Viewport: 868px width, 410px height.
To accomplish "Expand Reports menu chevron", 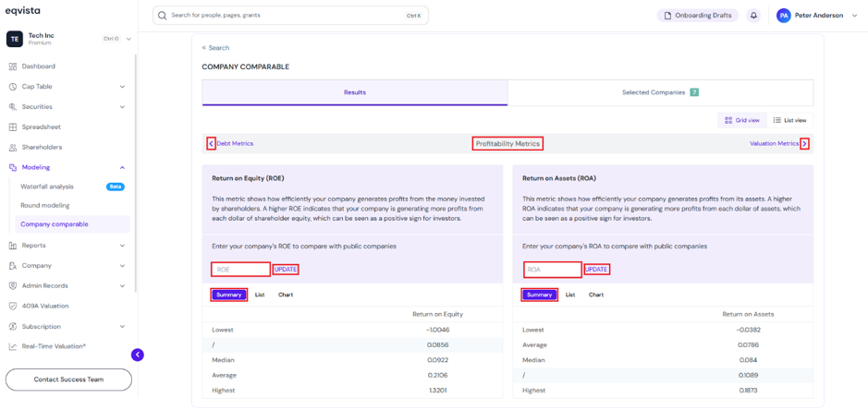I will tap(122, 245).
